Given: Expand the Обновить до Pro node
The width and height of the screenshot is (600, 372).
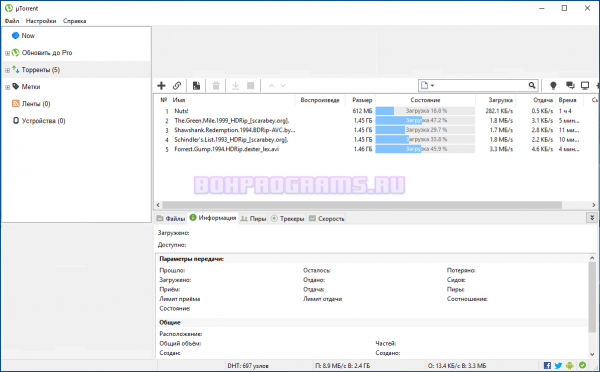Looking at the screenshot, I should click(7, 53).
